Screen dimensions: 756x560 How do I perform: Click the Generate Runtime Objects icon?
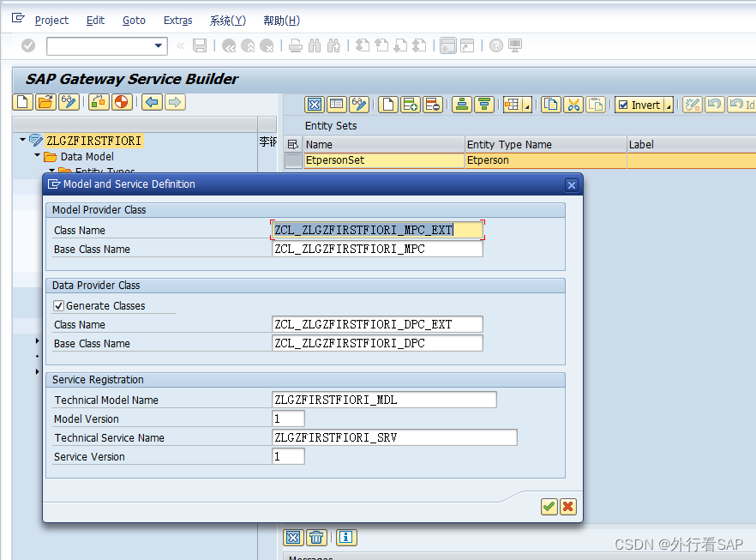tap(122, 102)
